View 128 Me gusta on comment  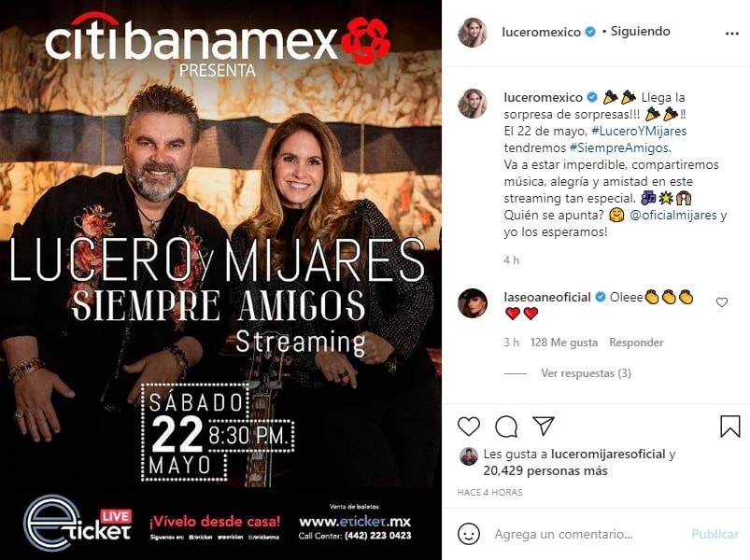[x=564, y=343]
